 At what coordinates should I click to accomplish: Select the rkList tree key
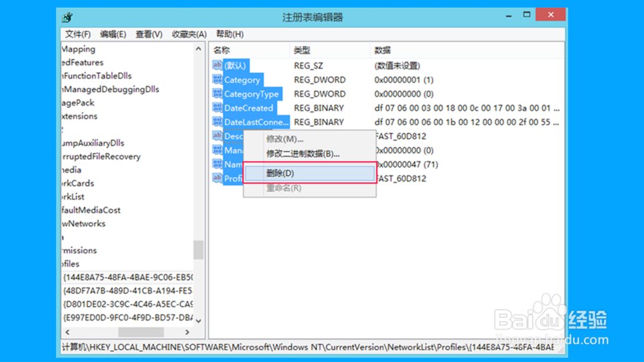73,196
